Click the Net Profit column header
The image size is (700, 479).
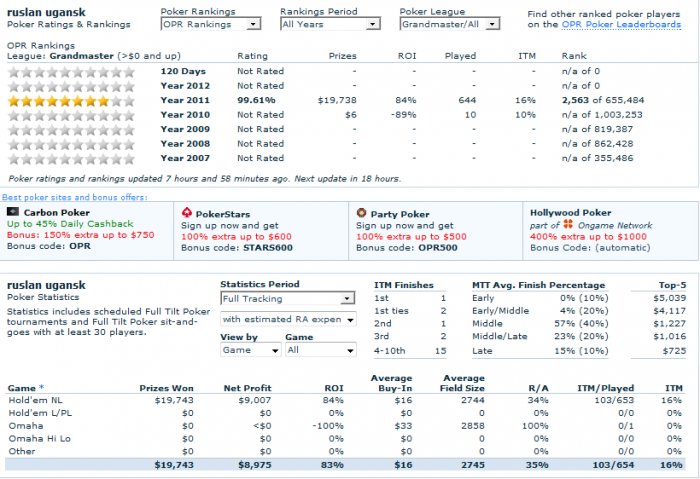(247, 388)
